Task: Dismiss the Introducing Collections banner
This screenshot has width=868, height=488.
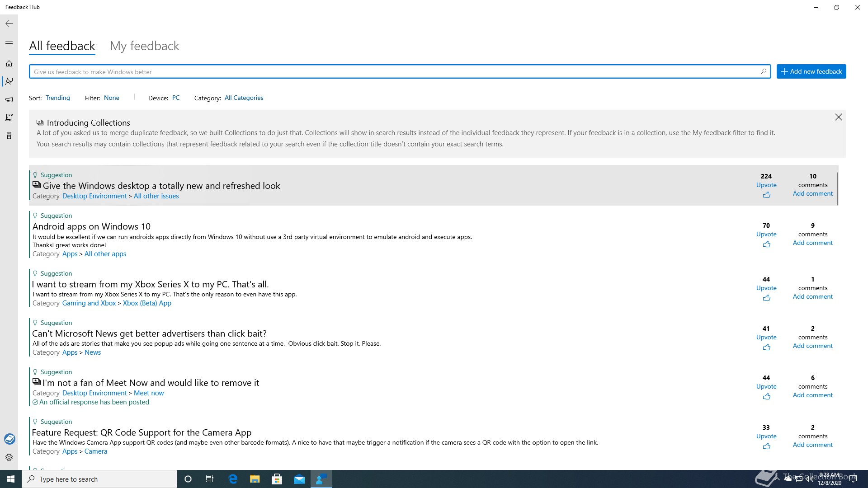Action: [x=838, y=117]
